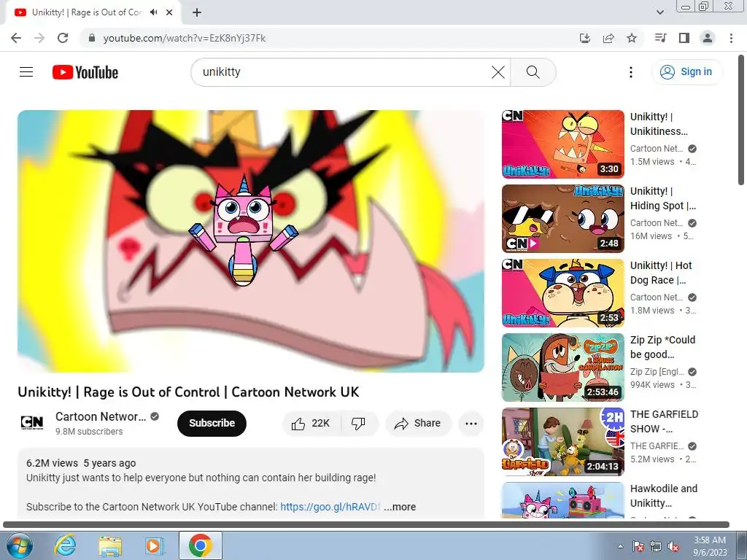Open the Hot Dog Race video thumbnail
Viewport: 747px width, 560px height.
[x=562, y=293]
